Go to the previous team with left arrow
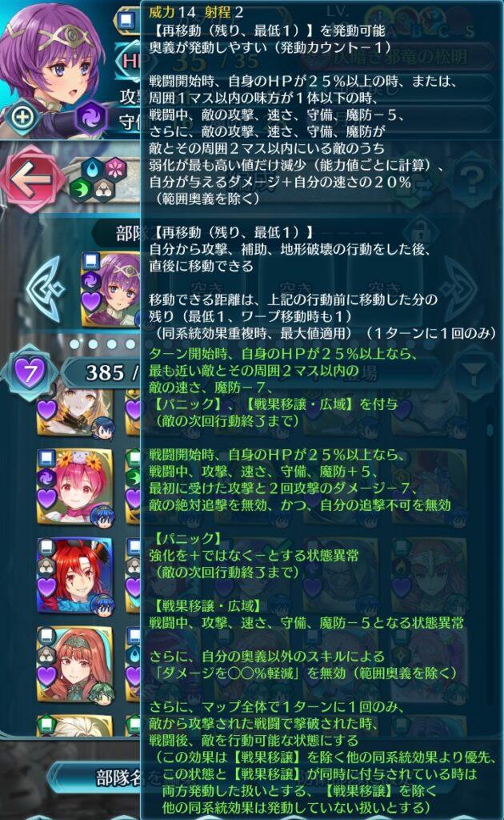 pyautogui.click(x=45, y=287)
